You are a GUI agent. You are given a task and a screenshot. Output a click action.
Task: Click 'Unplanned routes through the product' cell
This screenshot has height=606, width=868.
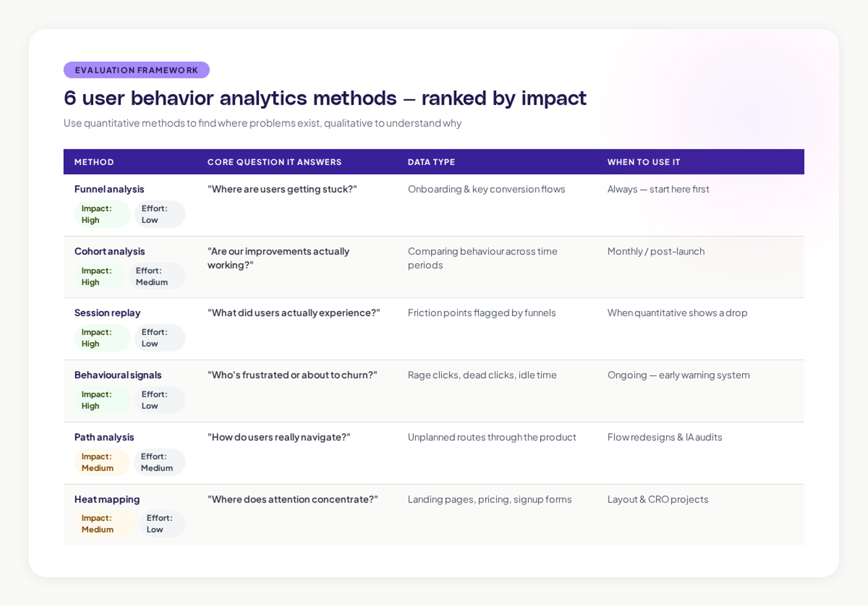(x=492, y=437)
